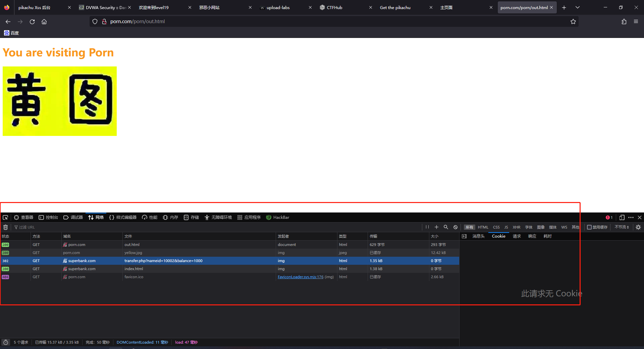Open extensions puzzle icon

click(x=624, y=21)
